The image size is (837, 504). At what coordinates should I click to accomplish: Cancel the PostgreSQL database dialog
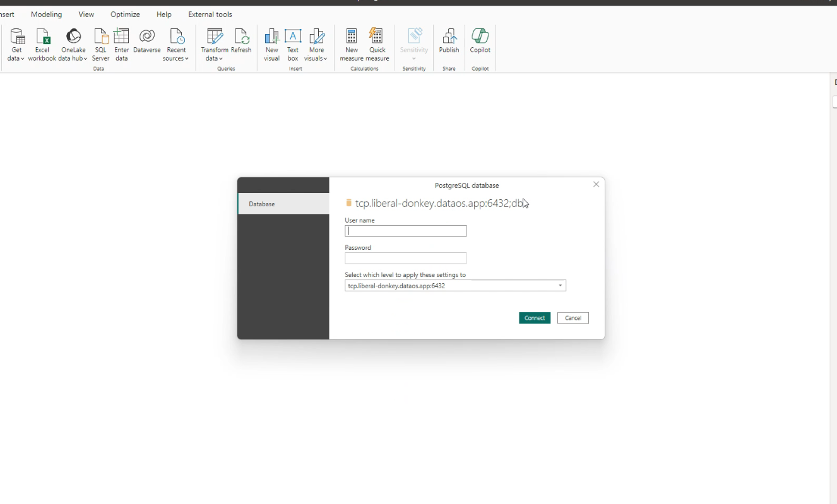[573, 318]
